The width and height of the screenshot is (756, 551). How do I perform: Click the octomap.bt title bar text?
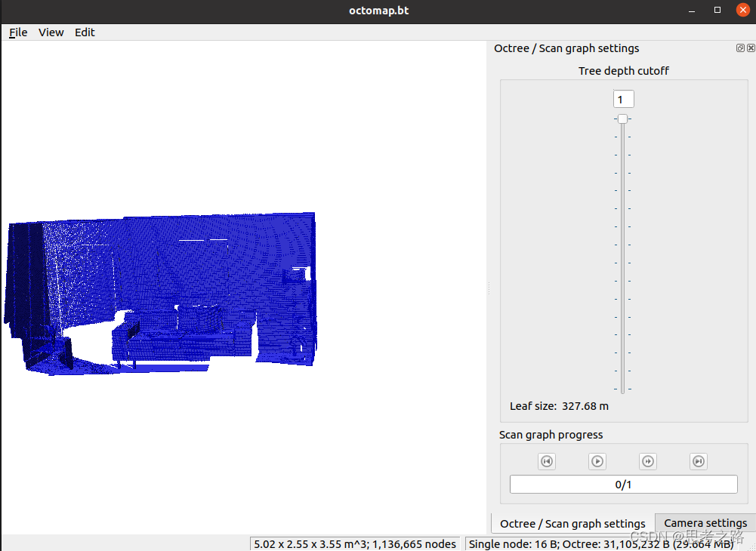[379, 11]
